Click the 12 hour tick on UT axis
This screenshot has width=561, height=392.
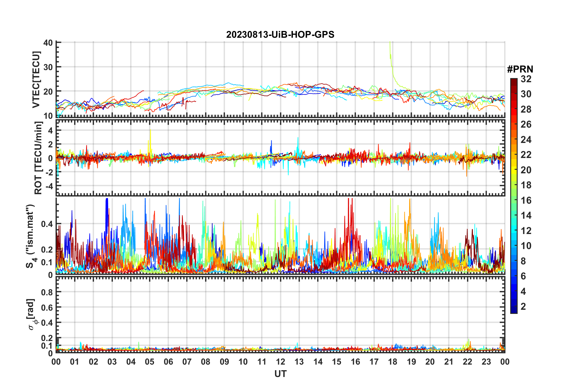(280, 362)
